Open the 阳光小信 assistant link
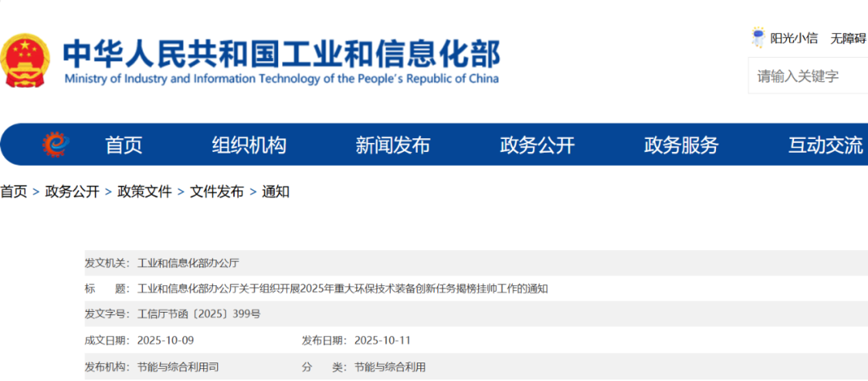 click(x=794, y=39)
